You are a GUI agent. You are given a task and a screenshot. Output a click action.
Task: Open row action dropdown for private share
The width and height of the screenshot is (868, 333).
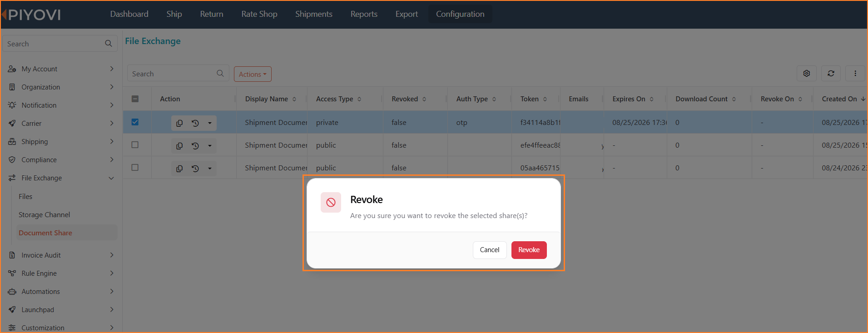click(210, 123)
